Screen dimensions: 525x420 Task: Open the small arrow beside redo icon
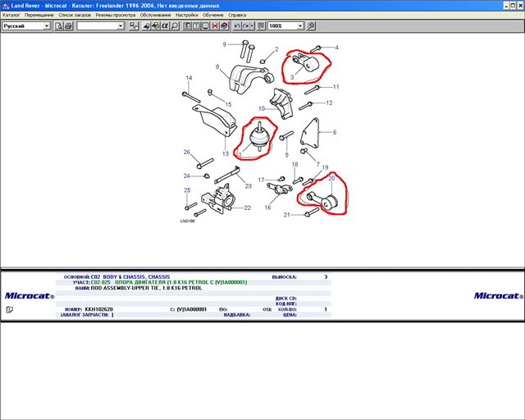click(252, 25)
